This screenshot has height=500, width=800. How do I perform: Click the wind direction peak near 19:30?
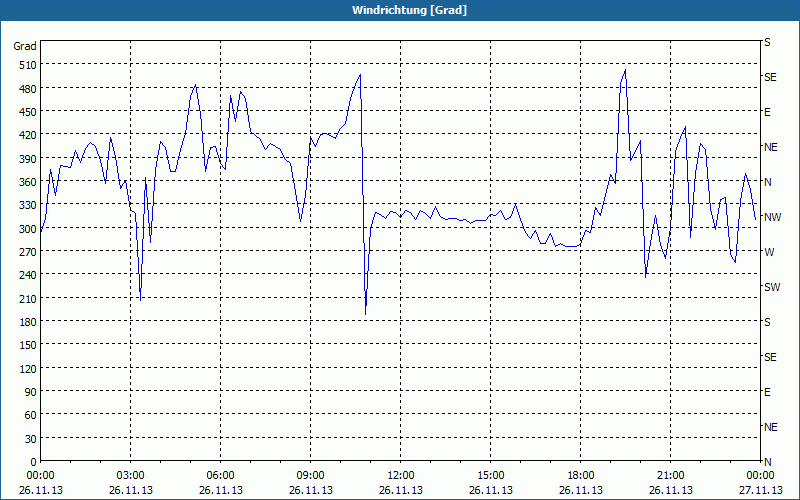[625, 70]
